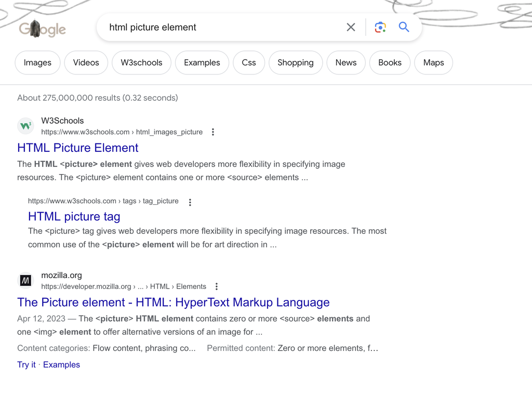Open the three-dot menu on the Mozilla result
The image size is (532, 394).
coord(217,286)
